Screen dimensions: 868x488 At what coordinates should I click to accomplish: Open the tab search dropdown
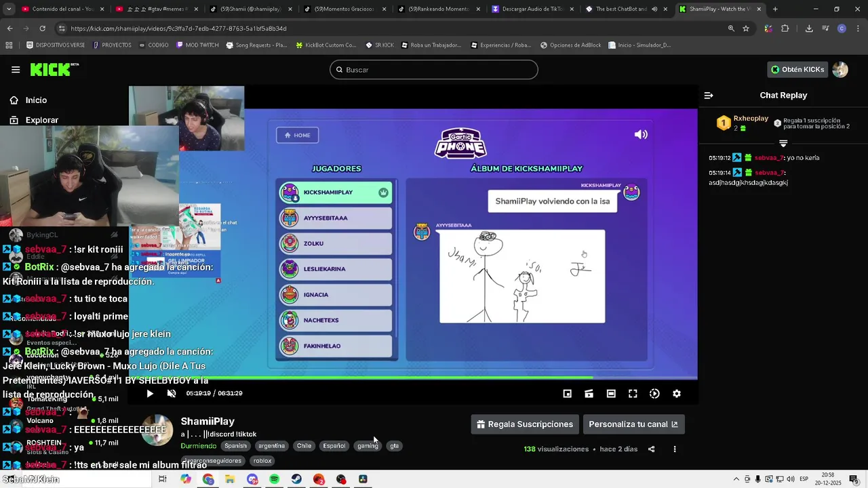click(8, 9)
